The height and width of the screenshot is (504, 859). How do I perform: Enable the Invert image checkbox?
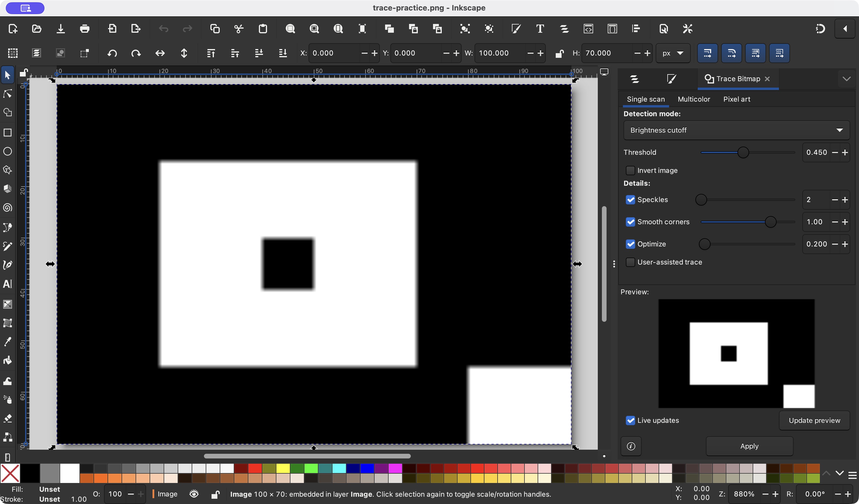tap(630, 171)
